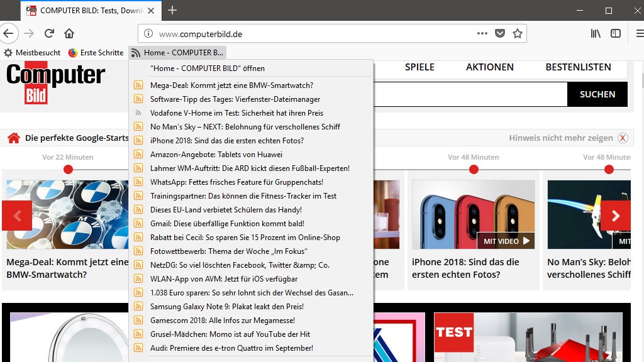The width and height of the screenshot is (644, 362).
Task: Advance carousel with right red arrow
Action: (x=615, y=216)
